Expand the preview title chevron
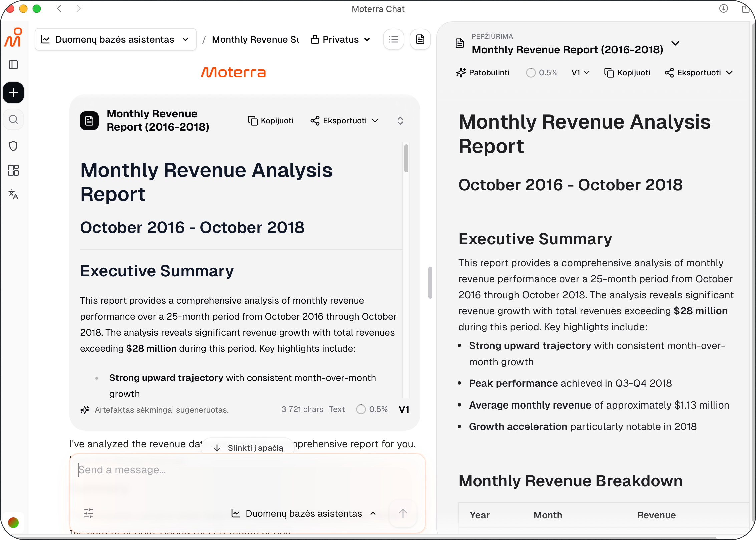This screenshot has height=540, width=756. pyautogui.click(x=675, y=43)
